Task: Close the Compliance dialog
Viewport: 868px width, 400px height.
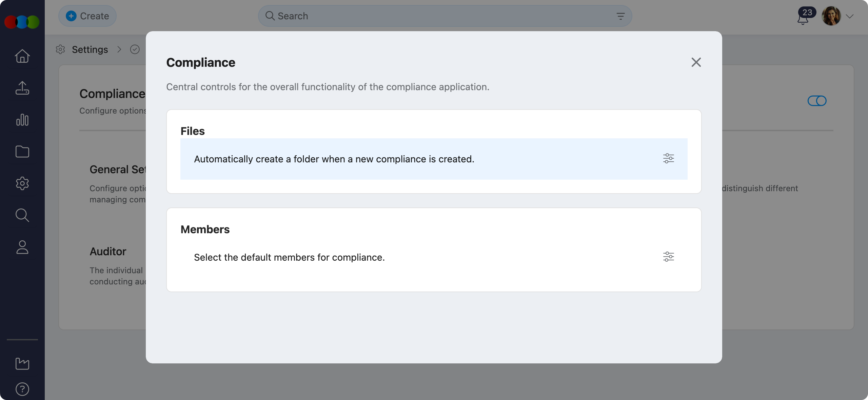Action: 696,62
